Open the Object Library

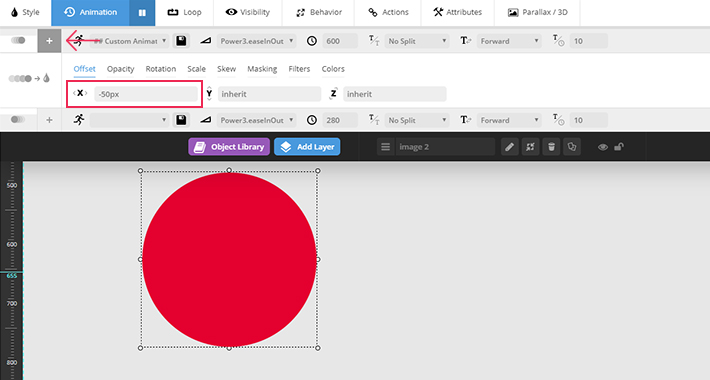(229, 147)
